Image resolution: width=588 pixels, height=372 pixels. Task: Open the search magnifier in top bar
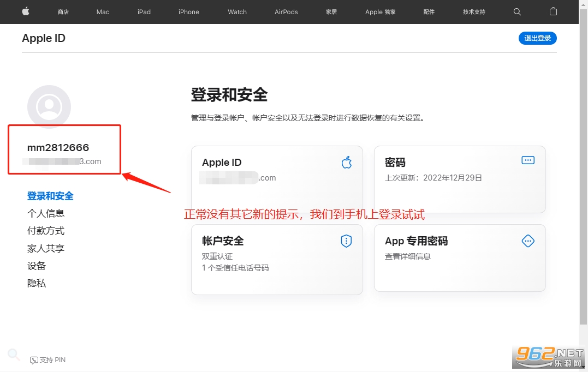[517, 11]
